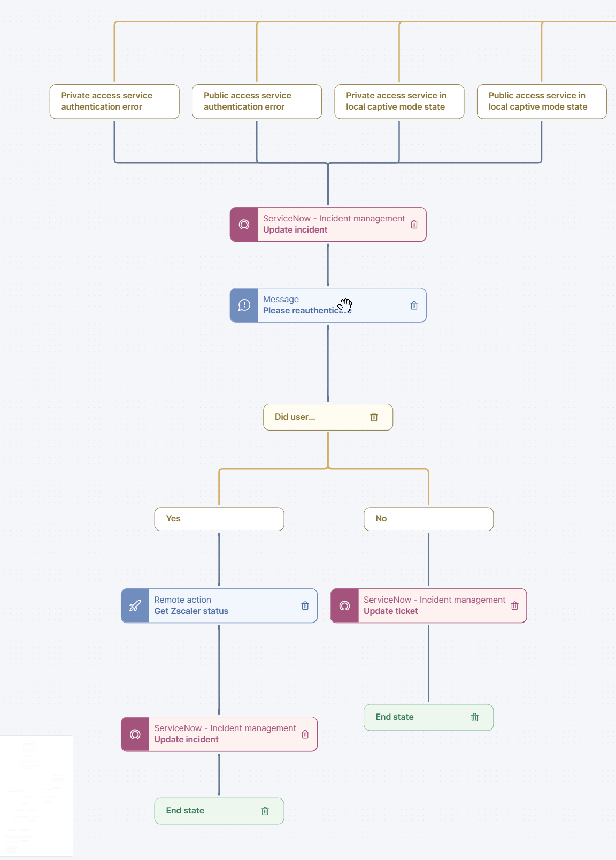Select Public access service in local captive mode branch
This screenshot has width=616, height=860.
coord(541,101)
